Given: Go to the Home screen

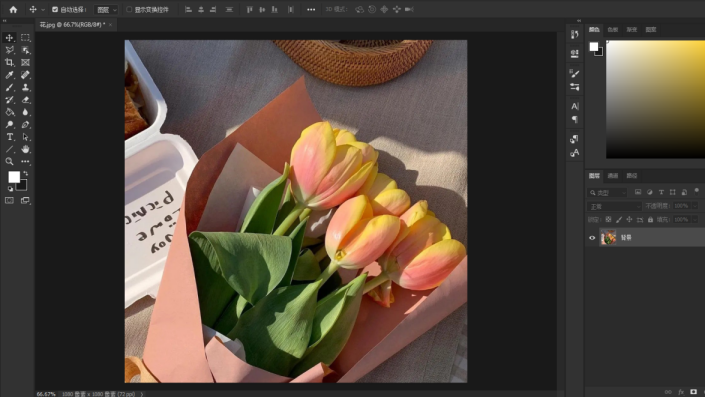Looking at the screenshot, I should point(13,9).
